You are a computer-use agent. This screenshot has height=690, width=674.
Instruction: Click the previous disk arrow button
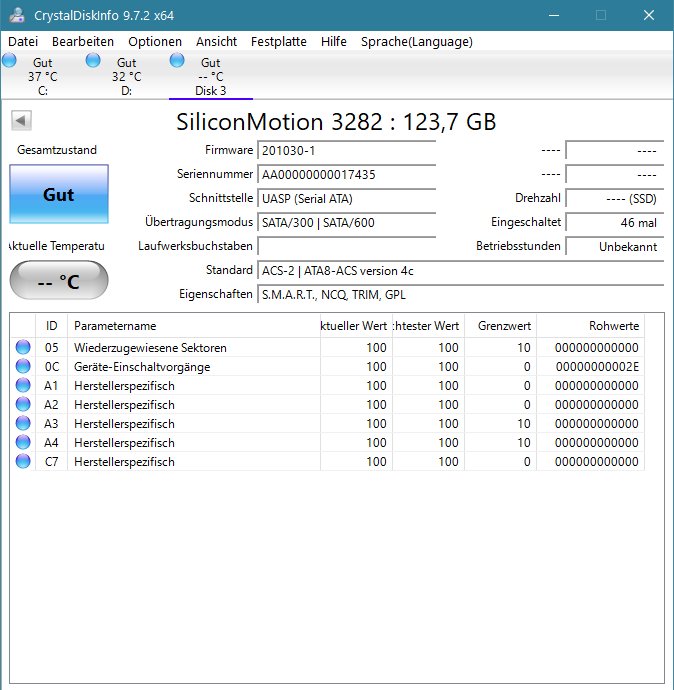pyautogui.click(x=21, y=121)
